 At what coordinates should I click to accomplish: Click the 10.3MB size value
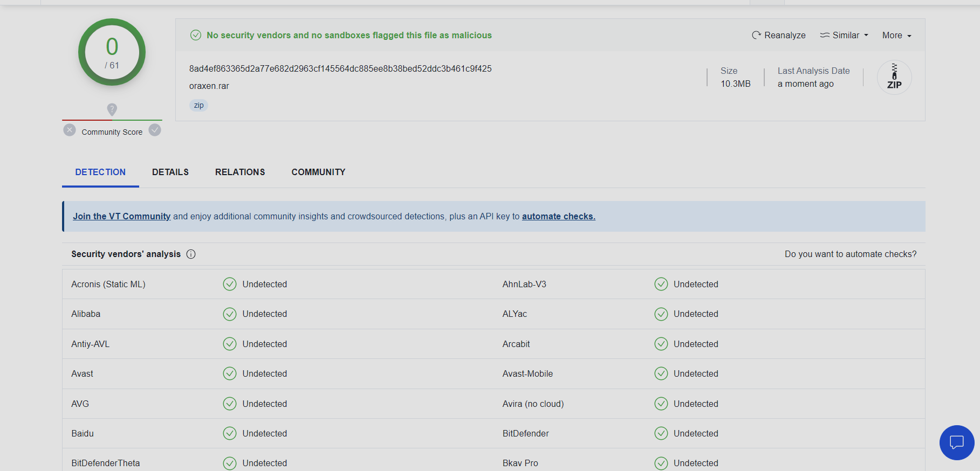[x=736, y=84]
